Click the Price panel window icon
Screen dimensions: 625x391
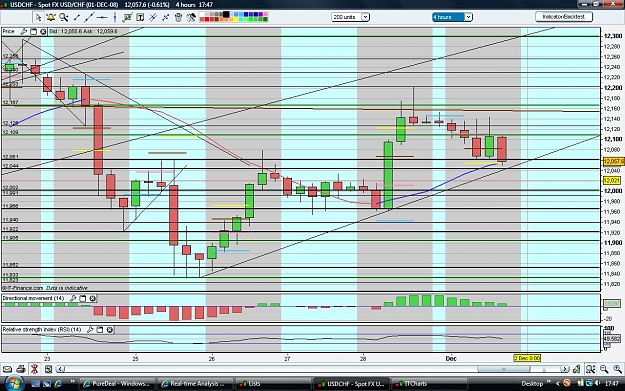coord(33,31)
